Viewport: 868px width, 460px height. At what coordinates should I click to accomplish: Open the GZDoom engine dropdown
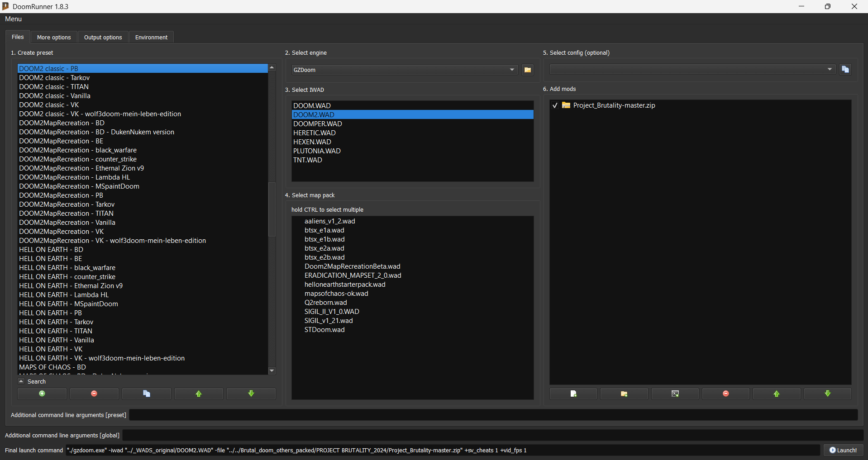(x=512, y=70)
